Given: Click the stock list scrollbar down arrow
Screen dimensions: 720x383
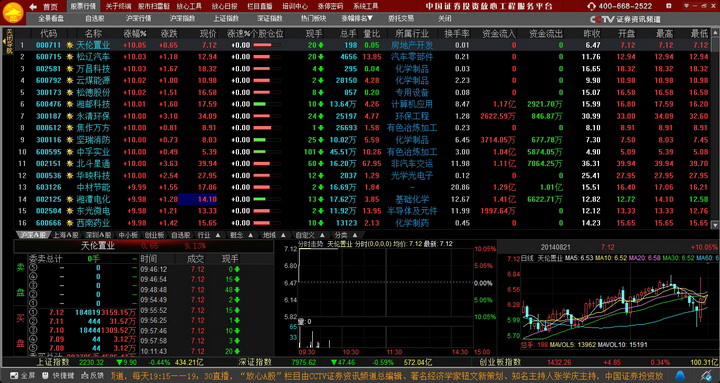Looking at the screenshot, I should click(714, 225).
